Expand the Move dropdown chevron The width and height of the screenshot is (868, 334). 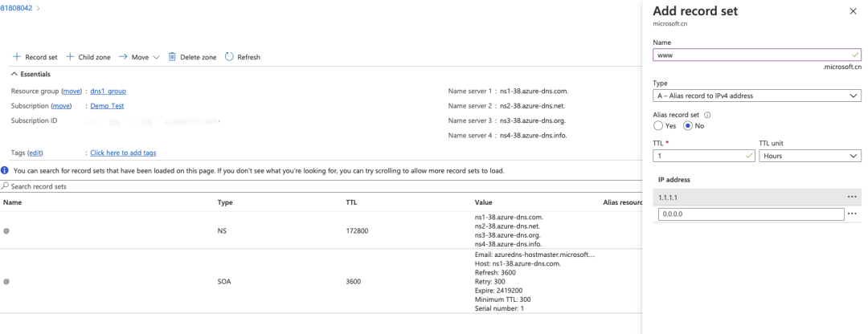pos(156,58)
